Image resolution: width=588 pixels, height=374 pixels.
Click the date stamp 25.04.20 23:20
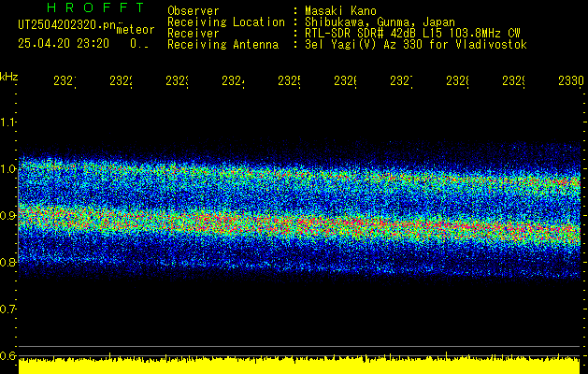[x=64, y=44]
